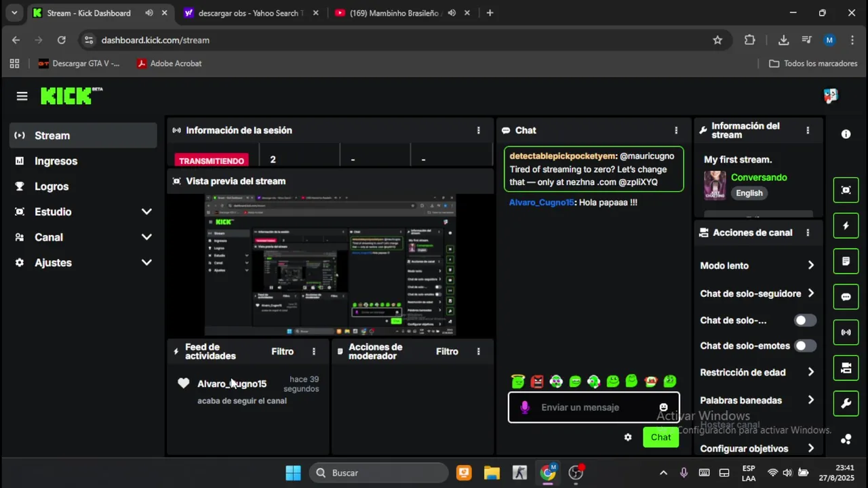Open the emoji picker in message box

[663, 407]
